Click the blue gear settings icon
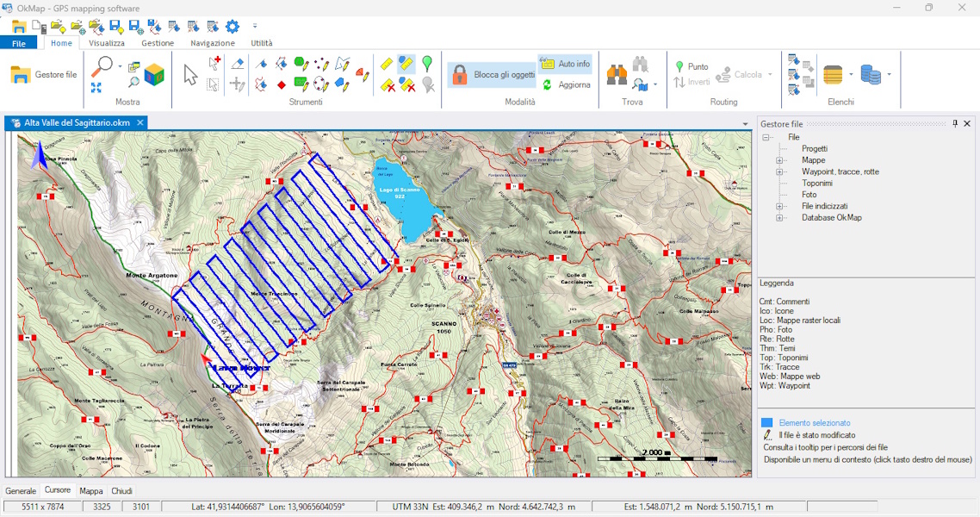The image size is (980, 517). [233, 26]
